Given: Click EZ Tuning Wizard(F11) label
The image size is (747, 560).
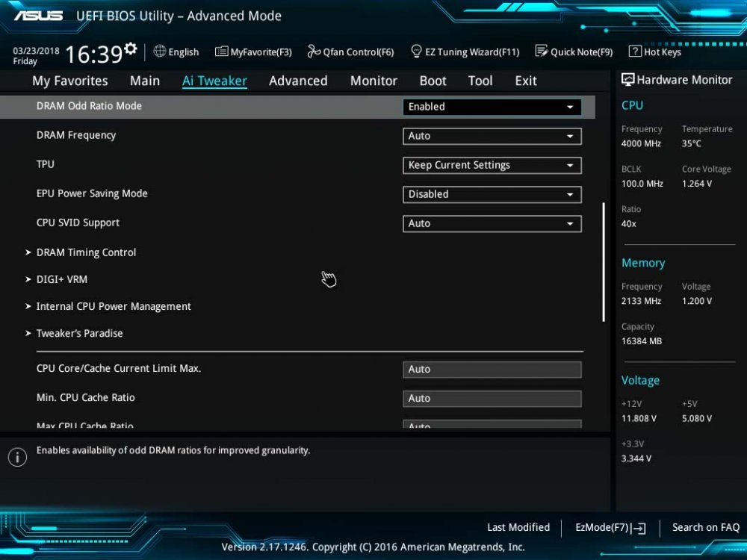Looking at the screenshot, I should coord(472,52).
